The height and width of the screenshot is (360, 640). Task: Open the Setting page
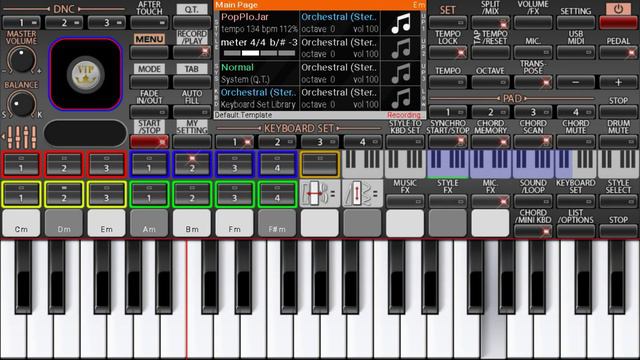[576, 22]
